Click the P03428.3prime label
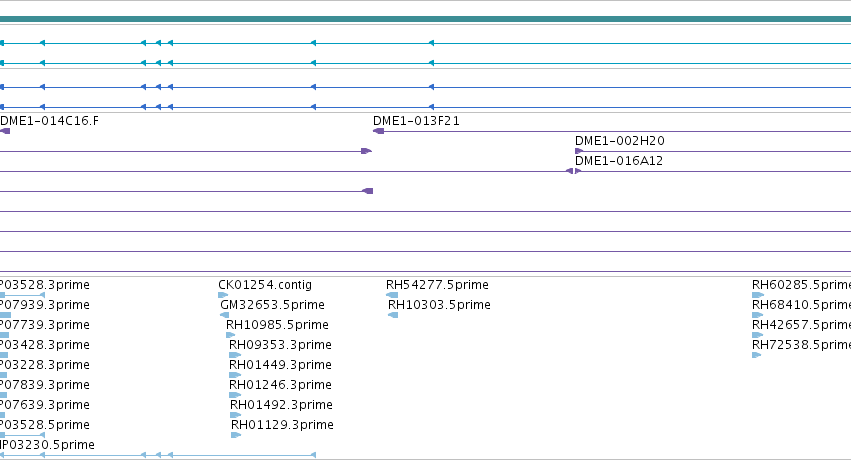This screenshot has height=460, width=851. coord(45,345)
